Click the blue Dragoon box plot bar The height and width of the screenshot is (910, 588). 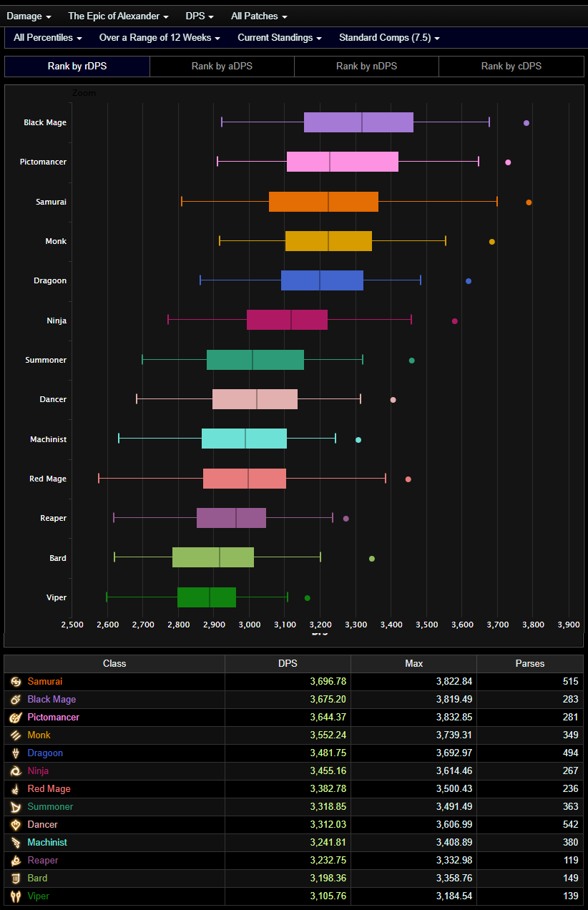point(322,280)
